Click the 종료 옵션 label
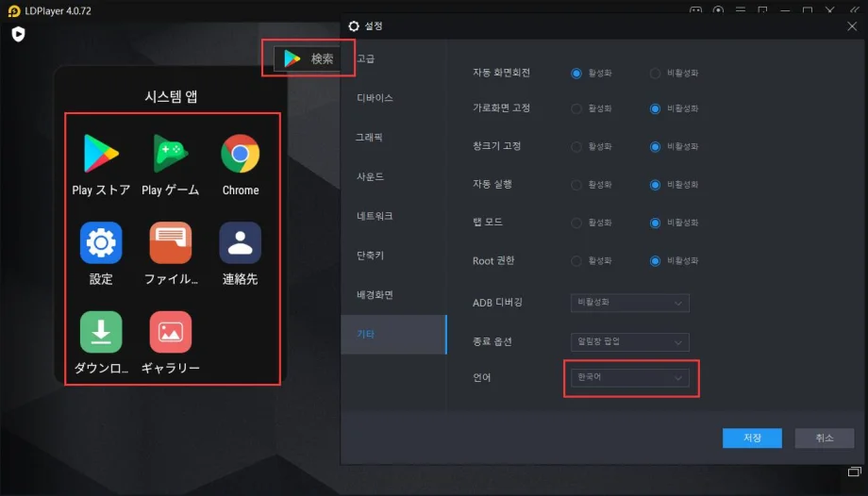 pos(492,341)
